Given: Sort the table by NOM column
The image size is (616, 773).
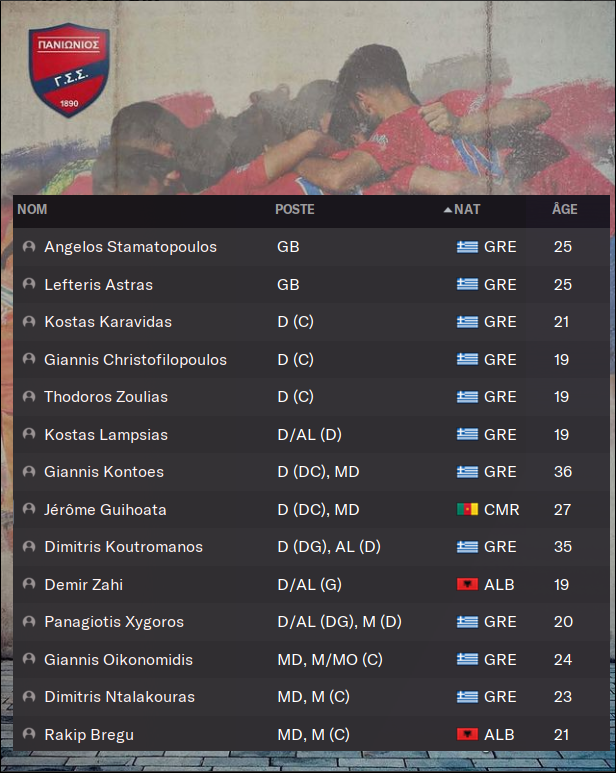Looking at the screenshot, I should point(33,210).
